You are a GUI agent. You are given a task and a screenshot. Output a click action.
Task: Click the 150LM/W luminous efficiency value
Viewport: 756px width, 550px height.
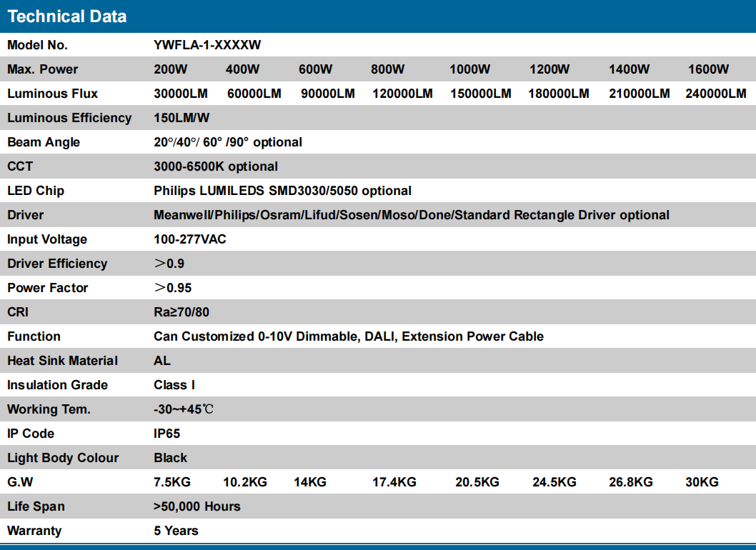(181, 118)
